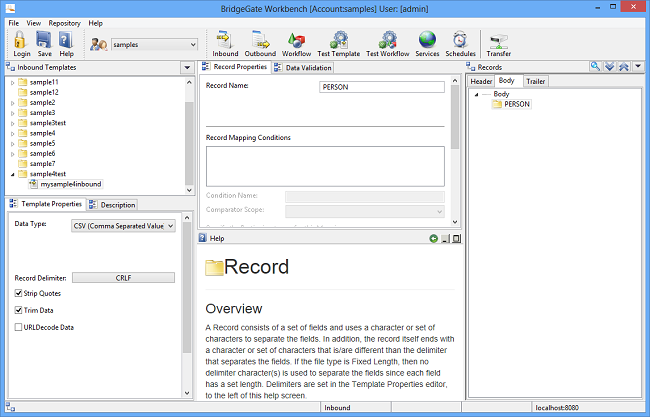Open the Help menu in menu bar
Viewport: 650px width, 417px height.
[95, 23]
